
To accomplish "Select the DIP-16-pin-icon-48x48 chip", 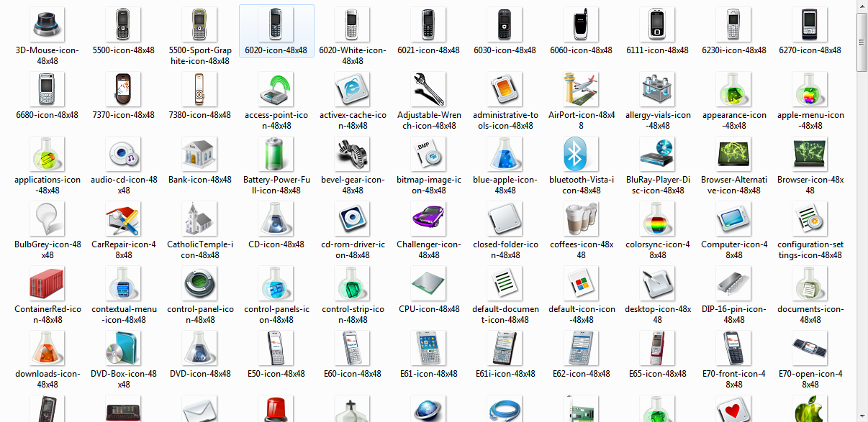I will point(734,283).
